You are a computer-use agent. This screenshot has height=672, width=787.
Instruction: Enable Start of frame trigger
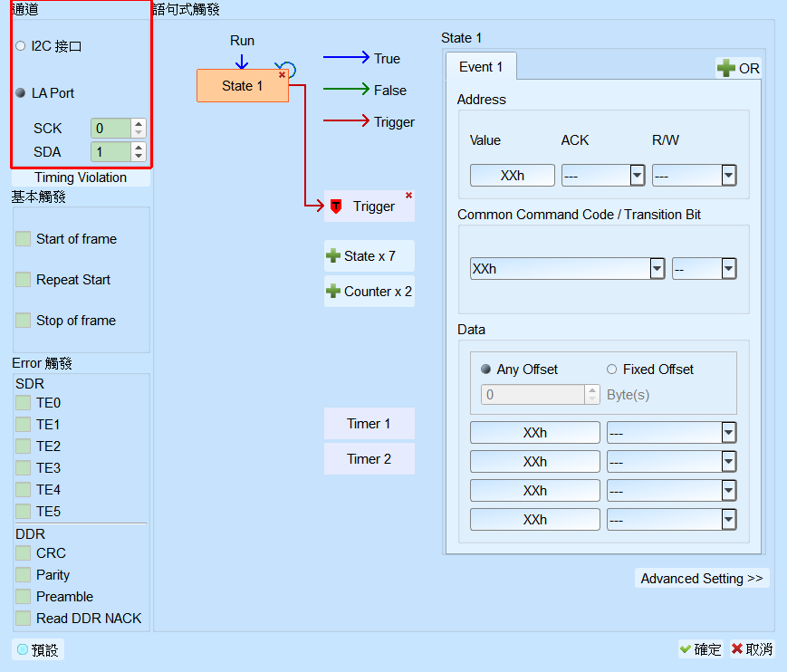23,239
